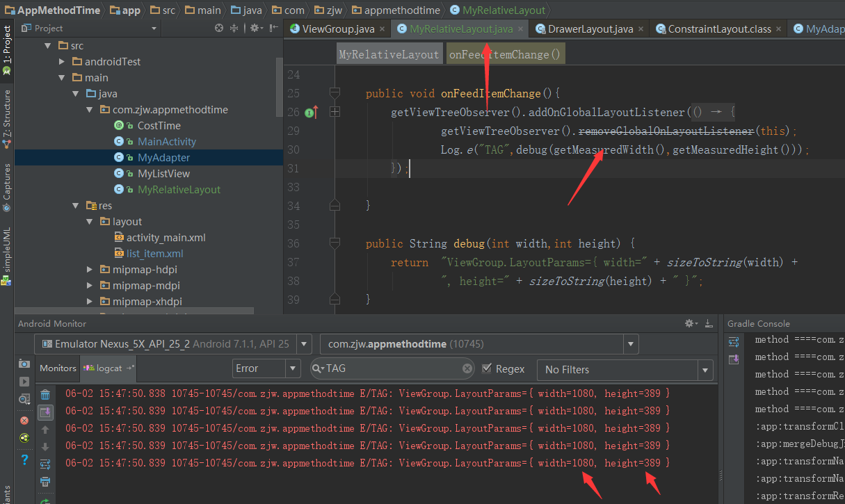The width and height of the screenshot is (845, 504).
Task: Open the simpleUML side tab
Action: [7, 256]
